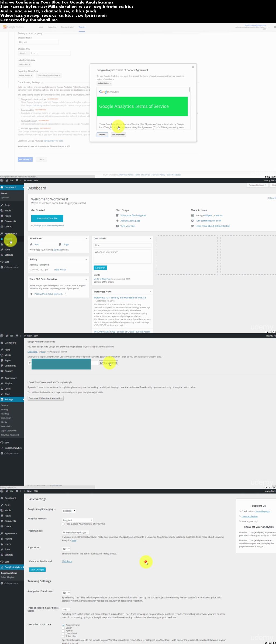Enable the Google products & services checkbox
The height and width of the screenshot is (644, 276).
pyautogui.click(x=19, y=99)
